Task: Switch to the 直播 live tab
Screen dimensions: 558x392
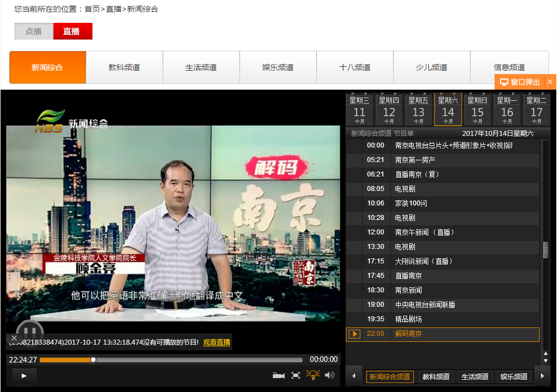Action: (x=72, y=31)
